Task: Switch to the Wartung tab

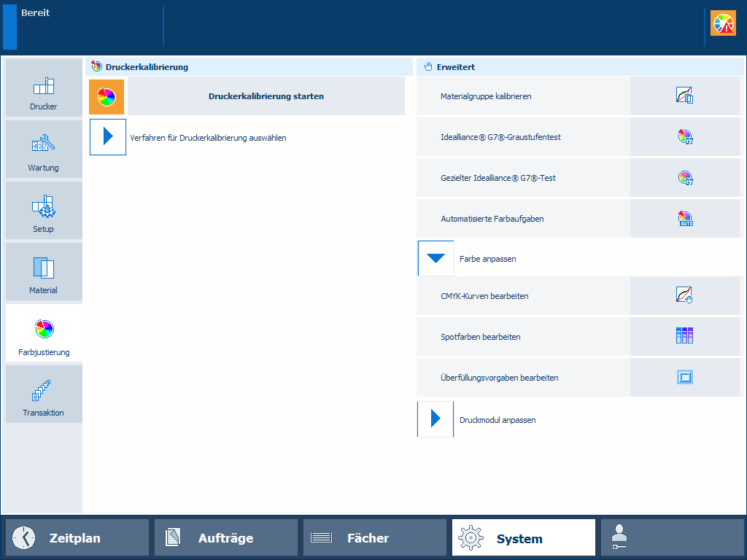Action: click(44, 149)
